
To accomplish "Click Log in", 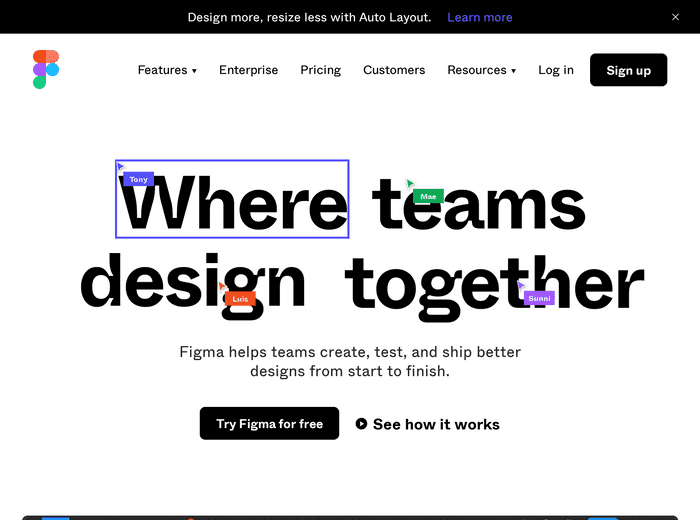I will point(556,70).
